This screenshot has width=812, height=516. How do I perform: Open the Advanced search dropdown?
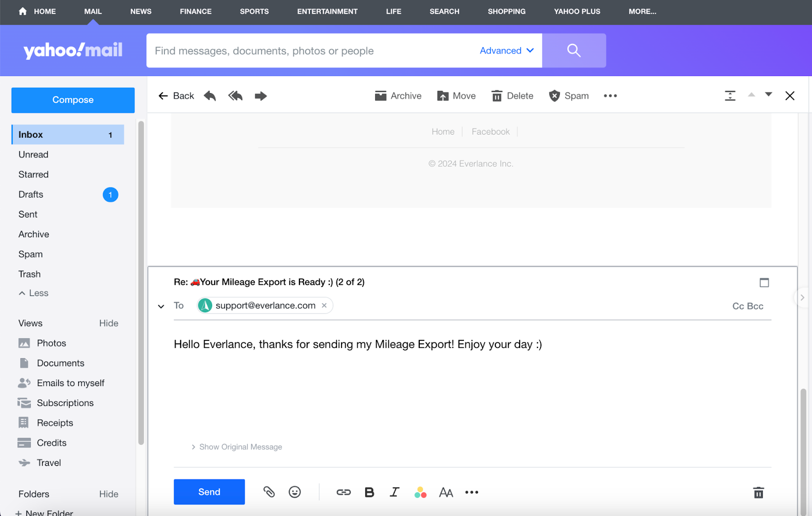(506, 50)
